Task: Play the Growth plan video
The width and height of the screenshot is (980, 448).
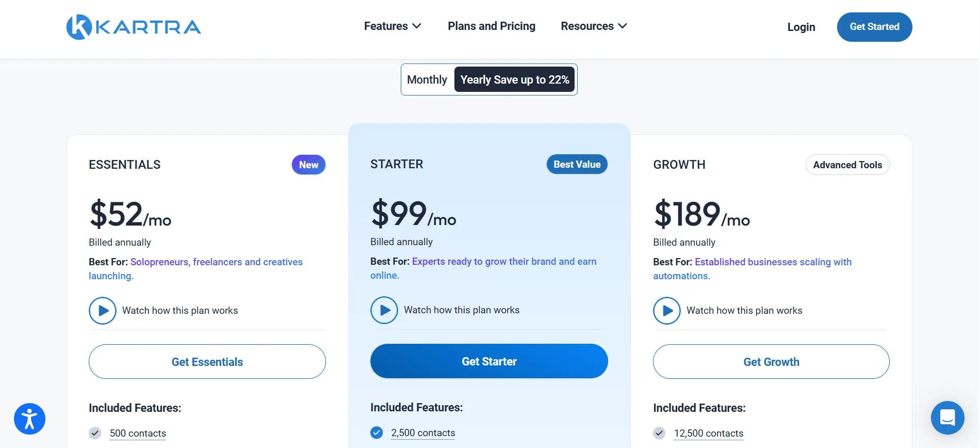Action: point(667,311)
